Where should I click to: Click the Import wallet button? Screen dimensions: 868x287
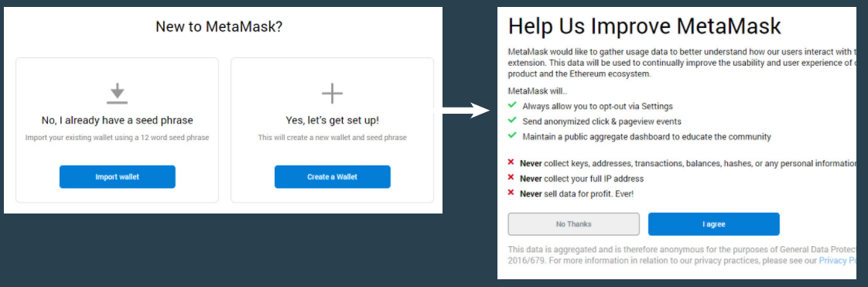118,176
